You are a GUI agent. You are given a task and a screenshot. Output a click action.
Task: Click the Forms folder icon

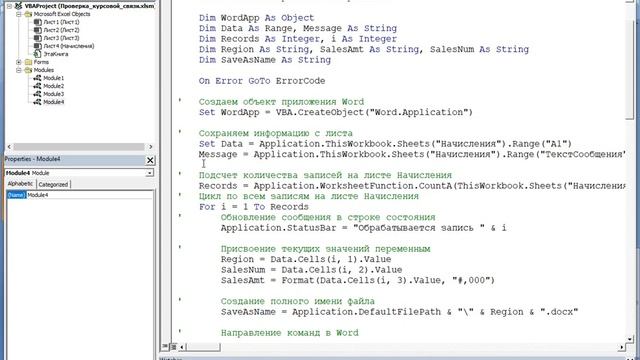click(x=28, y=62)
